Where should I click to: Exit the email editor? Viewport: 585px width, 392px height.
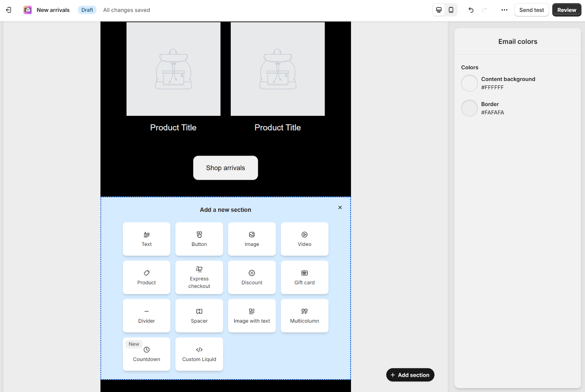tap(8, 10)
